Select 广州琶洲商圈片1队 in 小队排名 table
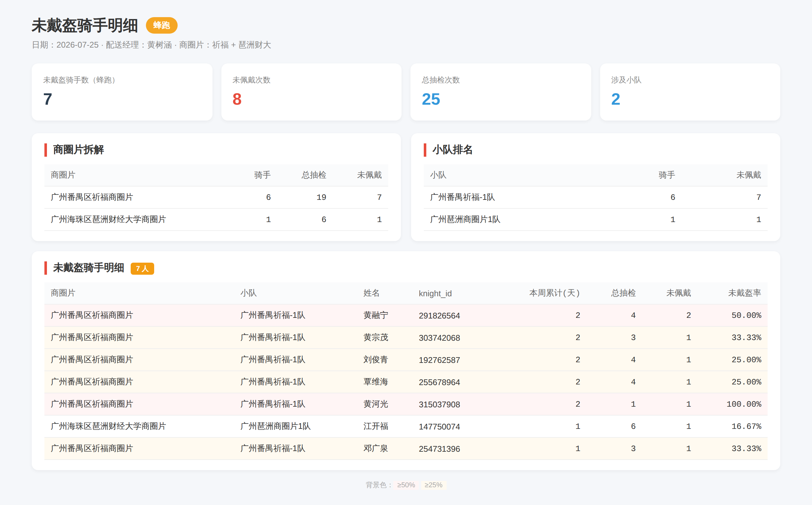 [x=465, y=220]
